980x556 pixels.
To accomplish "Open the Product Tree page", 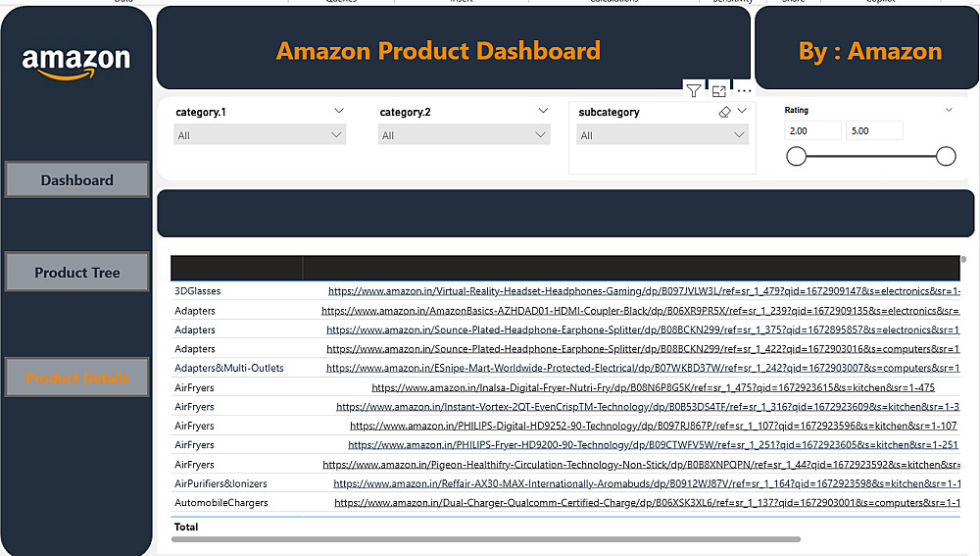I will click(x=77, y=273).
